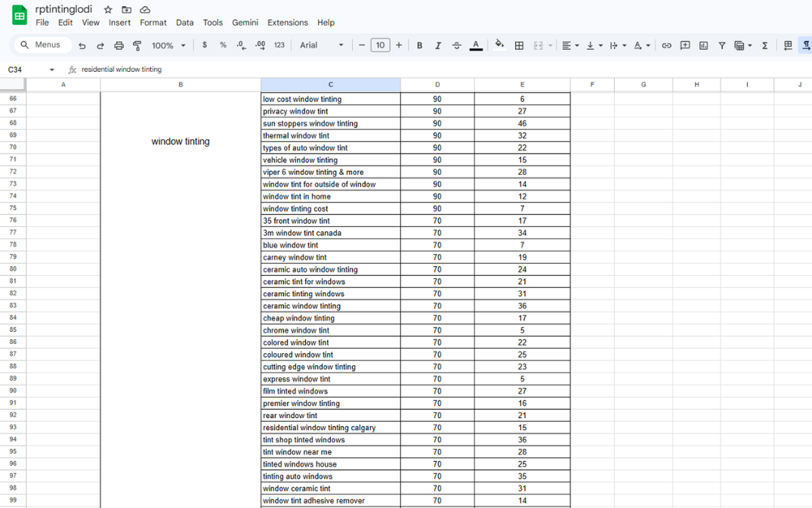Open the Extensions menu
Screen dimensions: 812x508
coord(287,23)
